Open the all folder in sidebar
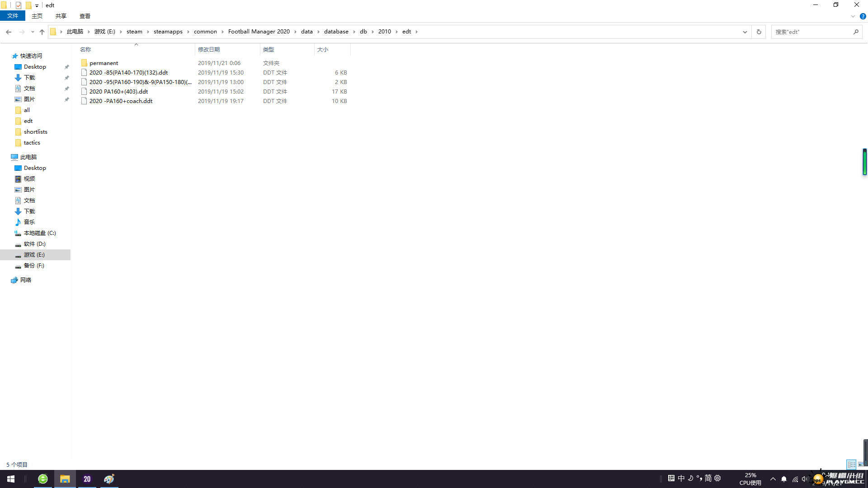The height and width of the screenshot is (488, 868). point(27,110)
